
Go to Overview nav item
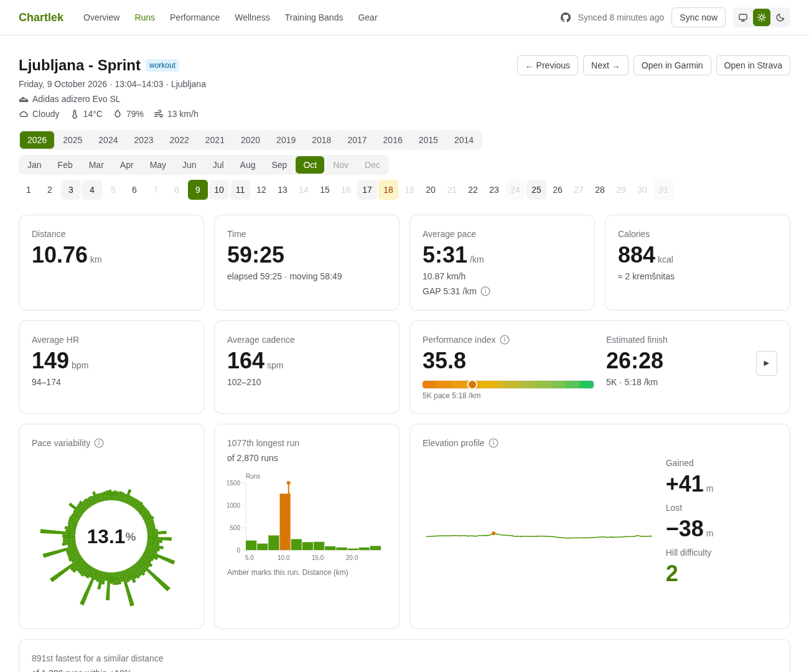coord(101,17)
